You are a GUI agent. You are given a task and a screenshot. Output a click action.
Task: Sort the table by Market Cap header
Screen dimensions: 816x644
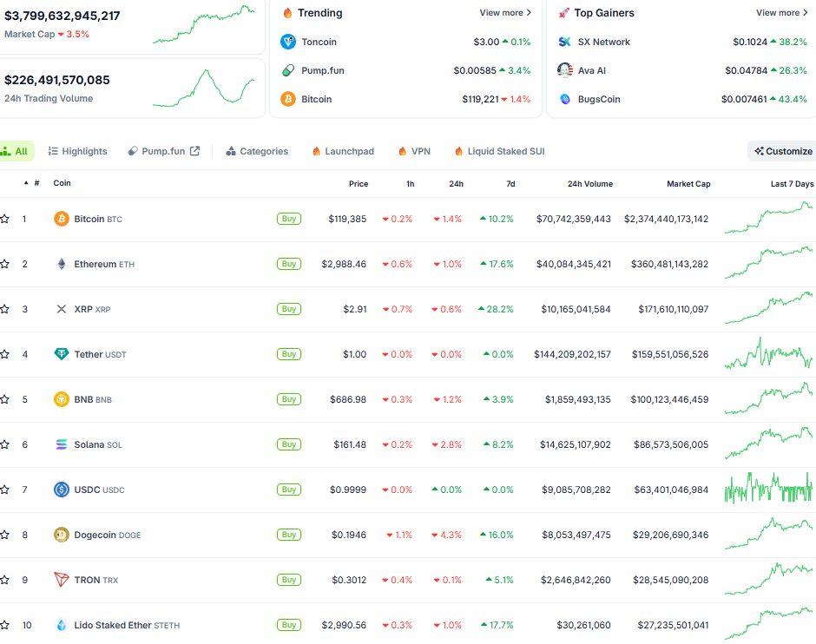point(688,184)
